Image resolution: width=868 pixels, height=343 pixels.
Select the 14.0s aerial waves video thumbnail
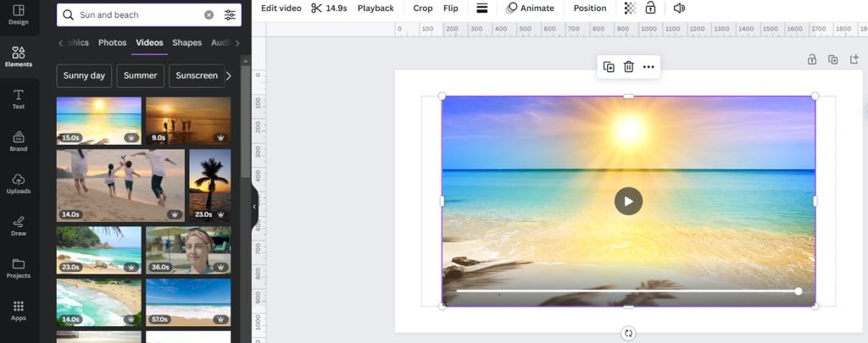[99, 302]
